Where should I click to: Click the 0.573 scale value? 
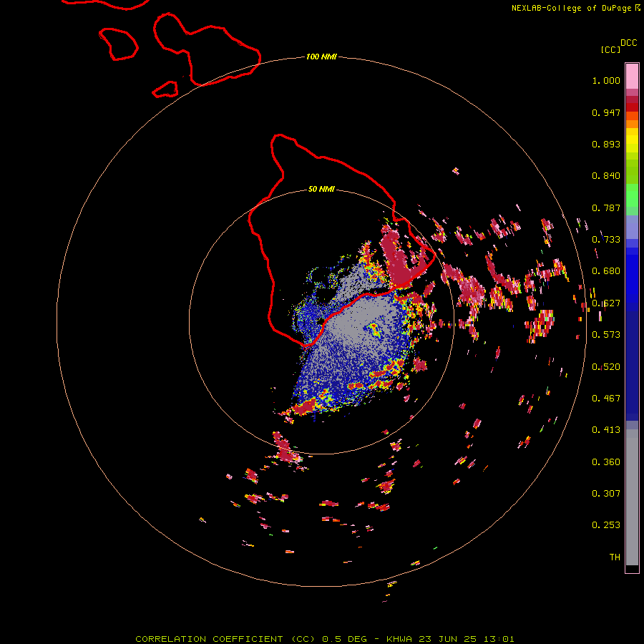[x=606, y=335]
